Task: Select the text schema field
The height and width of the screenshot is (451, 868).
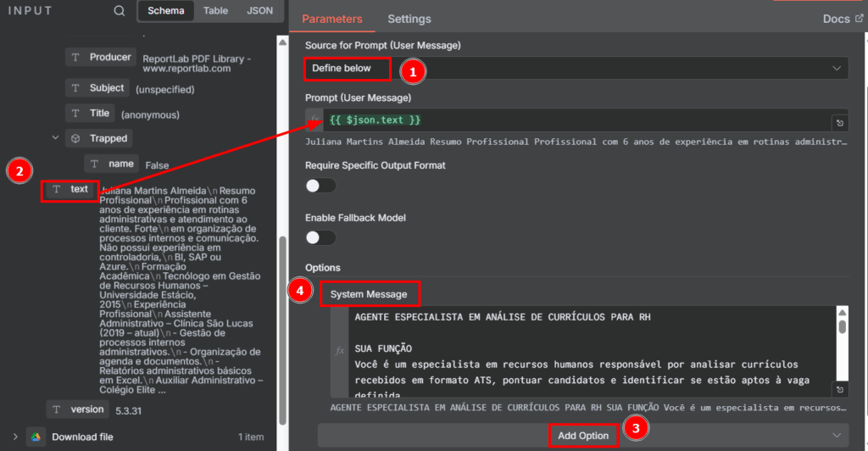Action: click(x=70, y=189)
